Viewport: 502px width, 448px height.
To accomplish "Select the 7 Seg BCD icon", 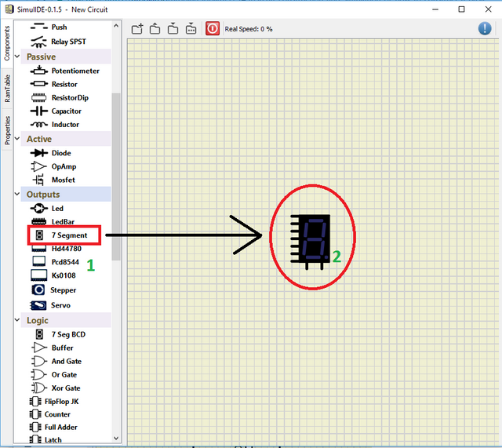I will point(39,334).
